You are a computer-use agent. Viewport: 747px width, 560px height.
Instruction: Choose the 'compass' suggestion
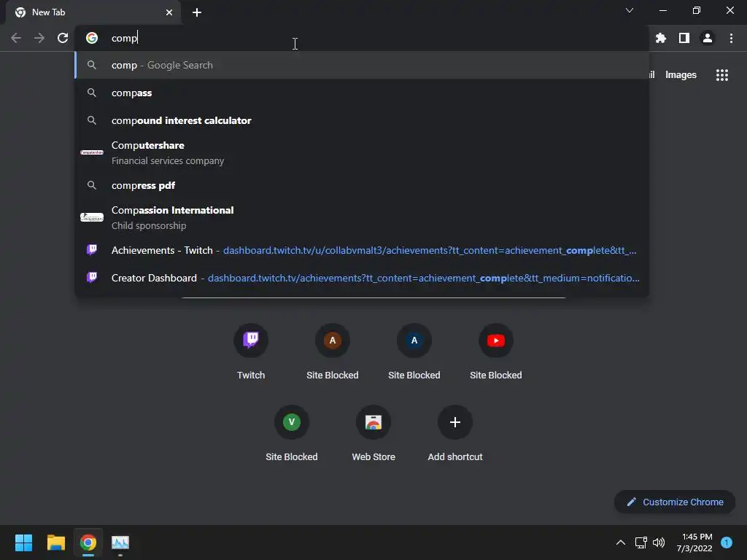[x=362, y=93]
